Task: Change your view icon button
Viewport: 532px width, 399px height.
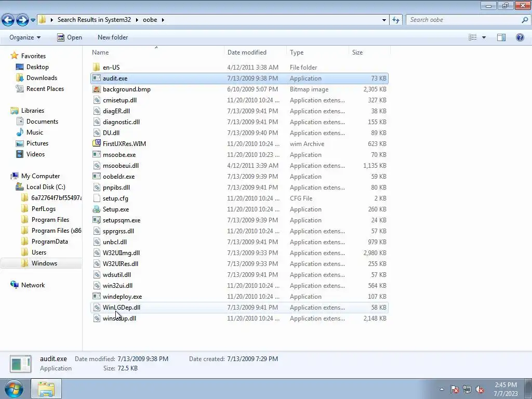Action: (x=473, y=37)
